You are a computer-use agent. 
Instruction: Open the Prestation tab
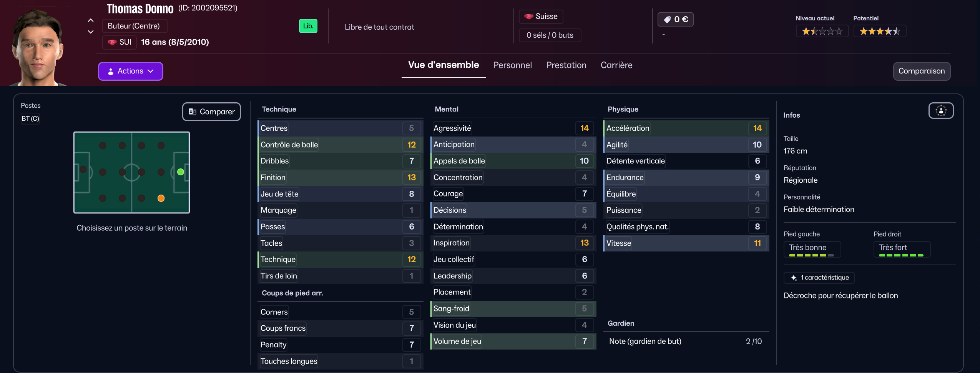point(566,65)
